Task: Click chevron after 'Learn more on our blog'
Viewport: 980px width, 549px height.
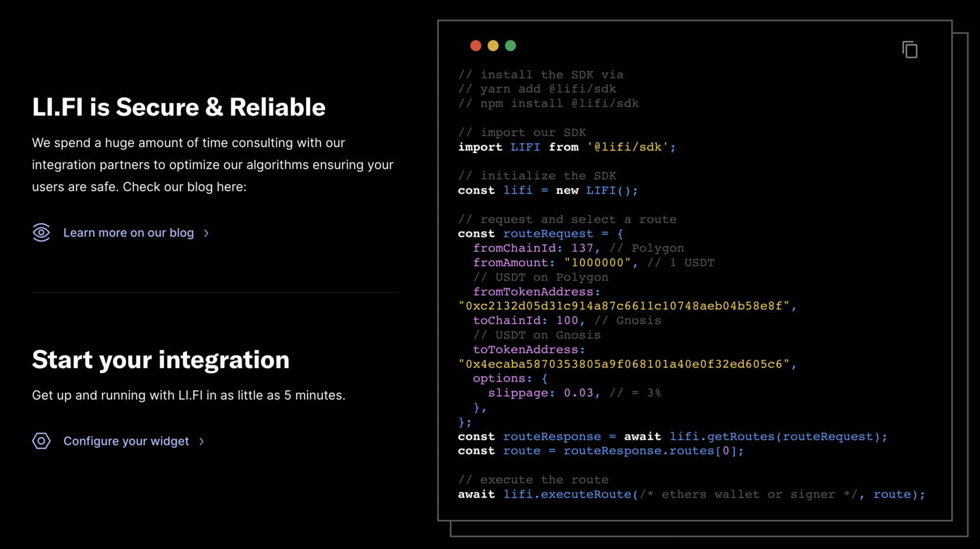Action: pyautogui.click(x=206, y=233)
